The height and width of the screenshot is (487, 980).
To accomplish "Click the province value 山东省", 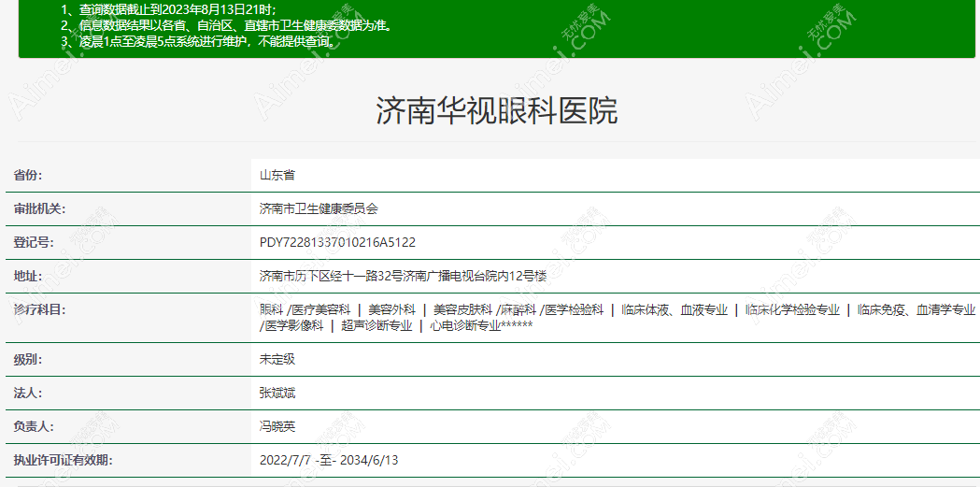I will coord(277,175).
